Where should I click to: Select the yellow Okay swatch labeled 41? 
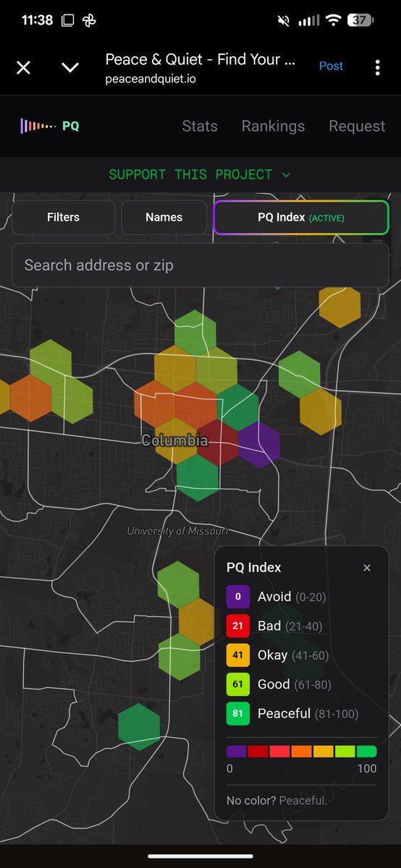238,655
